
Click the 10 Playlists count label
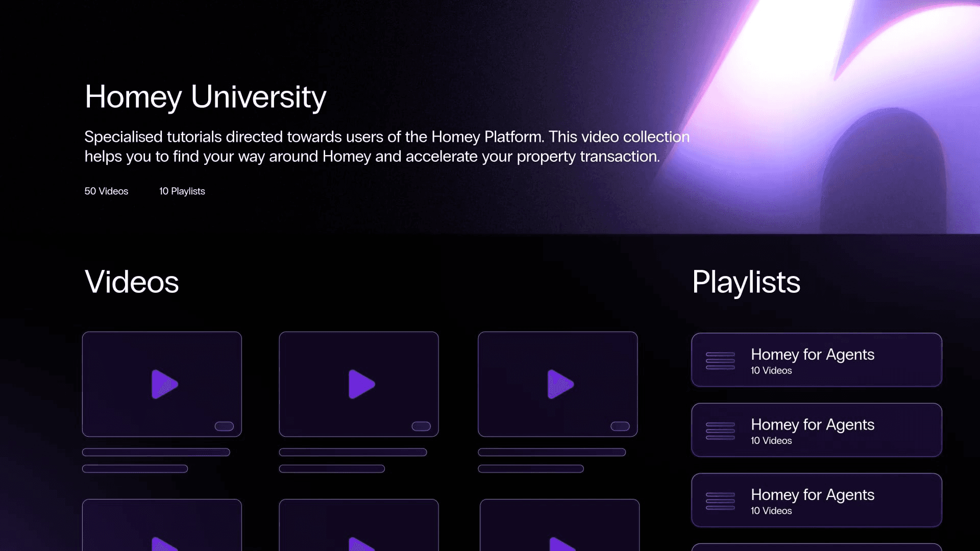point(182,191)
